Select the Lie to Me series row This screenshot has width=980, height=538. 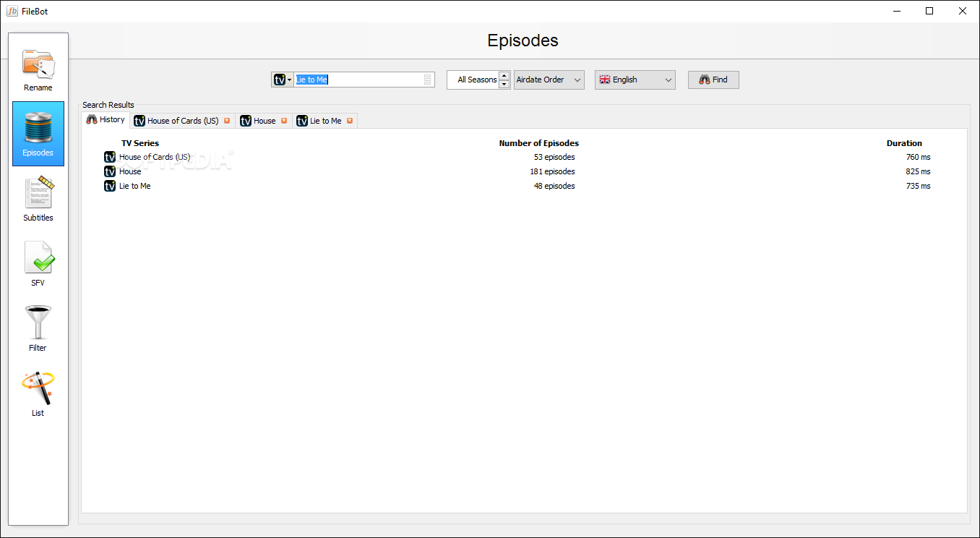524,186
